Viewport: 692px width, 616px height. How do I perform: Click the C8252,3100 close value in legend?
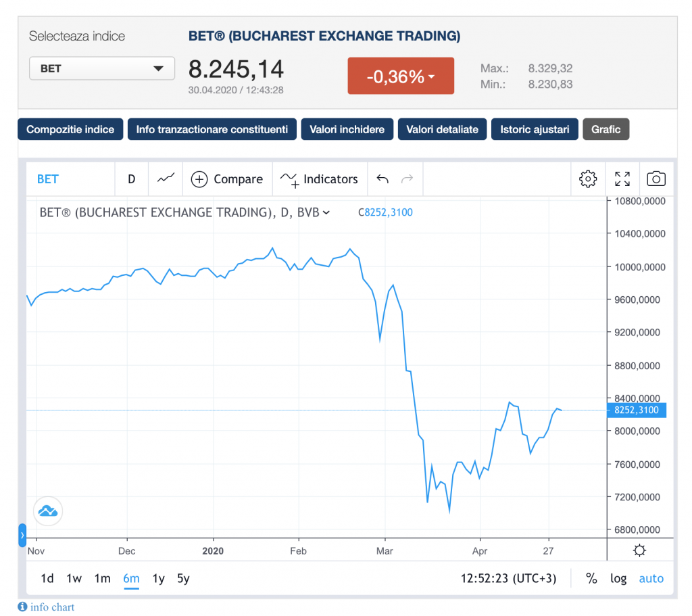click(385, 212)
